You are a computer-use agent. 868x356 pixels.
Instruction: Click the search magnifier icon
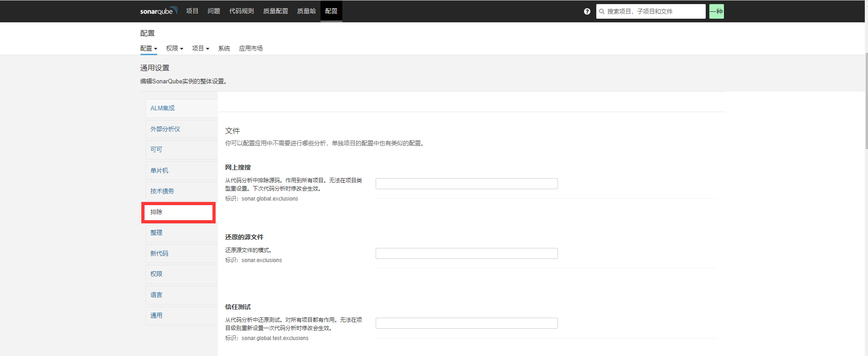pyautogui.click(x=602, y=11)
